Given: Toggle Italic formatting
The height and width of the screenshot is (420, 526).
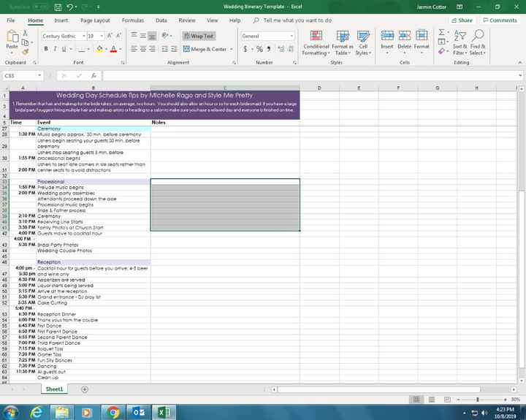Looking at the screenshot, I should [55, 49].
